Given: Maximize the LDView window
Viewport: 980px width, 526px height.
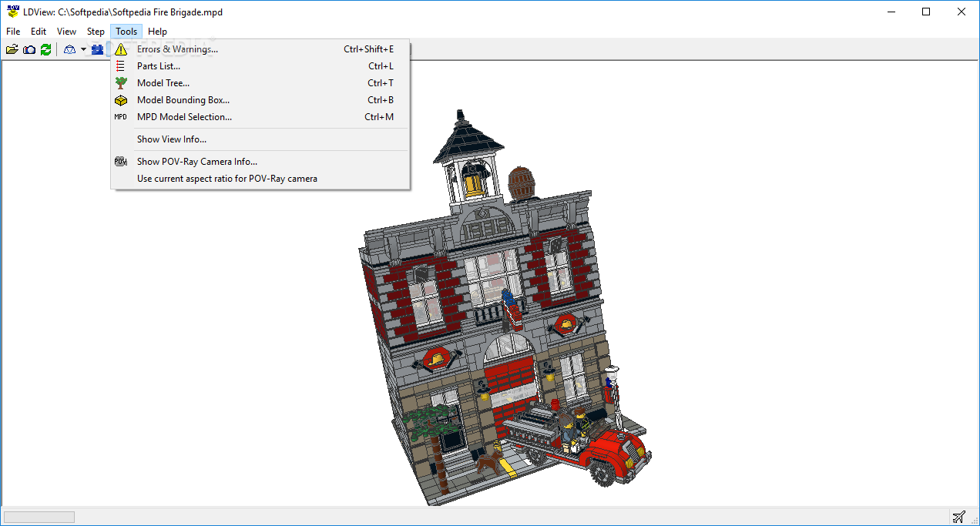Looking at the screenshot, I should [x=926, y=12].
